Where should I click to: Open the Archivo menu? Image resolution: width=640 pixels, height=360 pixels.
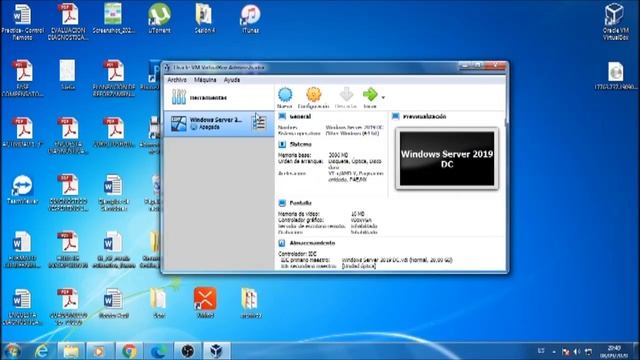click(177, 80)
